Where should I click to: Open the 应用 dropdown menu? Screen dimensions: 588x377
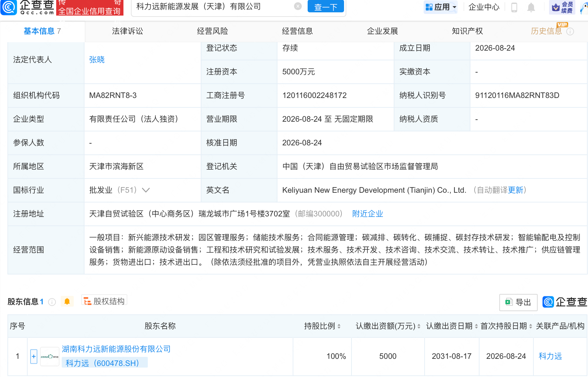(x=441, y=7)
